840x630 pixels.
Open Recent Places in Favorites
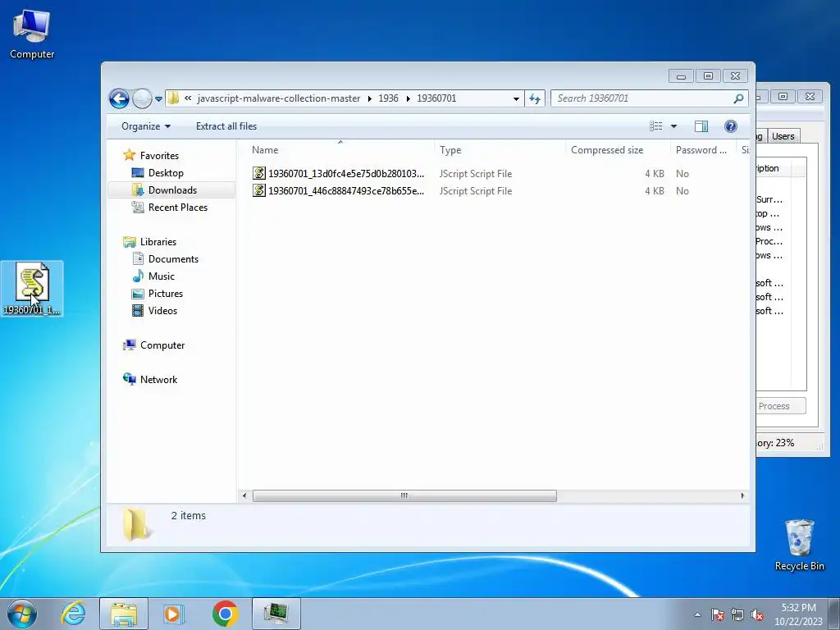click(x=177, y=207)
